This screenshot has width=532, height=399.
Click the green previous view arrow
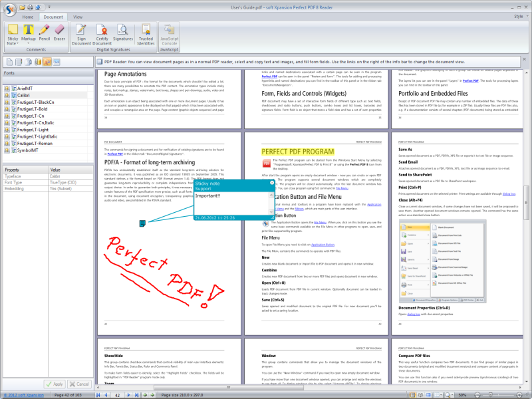point(145,395)
